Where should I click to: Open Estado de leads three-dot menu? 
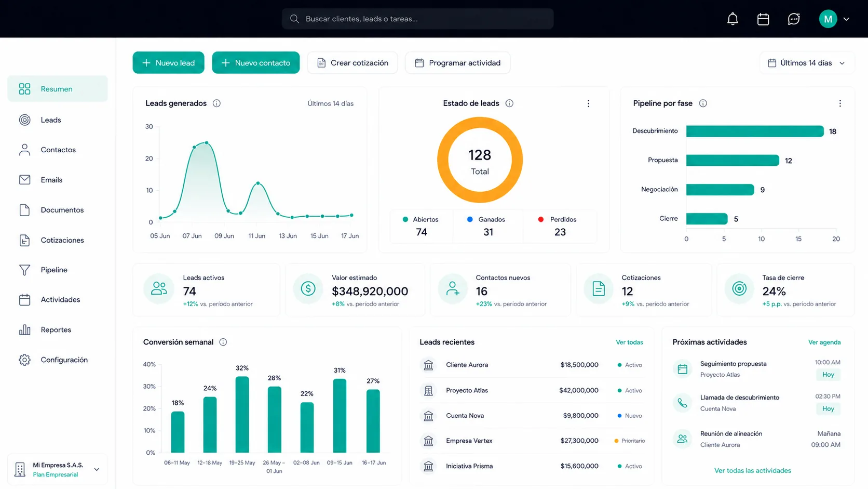coord(588,103)
